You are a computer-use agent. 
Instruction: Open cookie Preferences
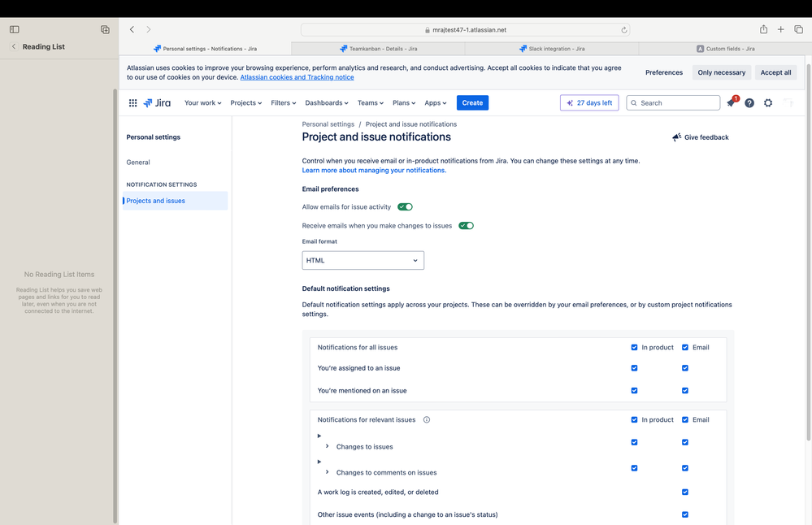pos(664,72)
